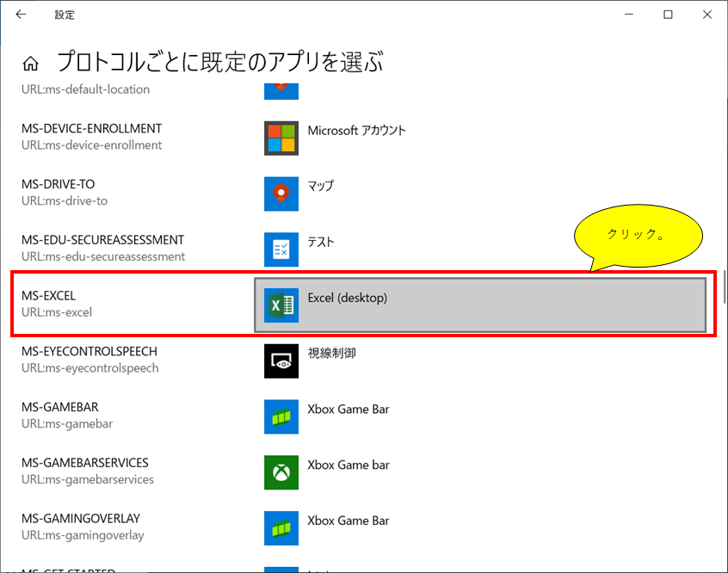Select the マップ default app label
Screen dimensions: 728x573
(x=321, y=186)
